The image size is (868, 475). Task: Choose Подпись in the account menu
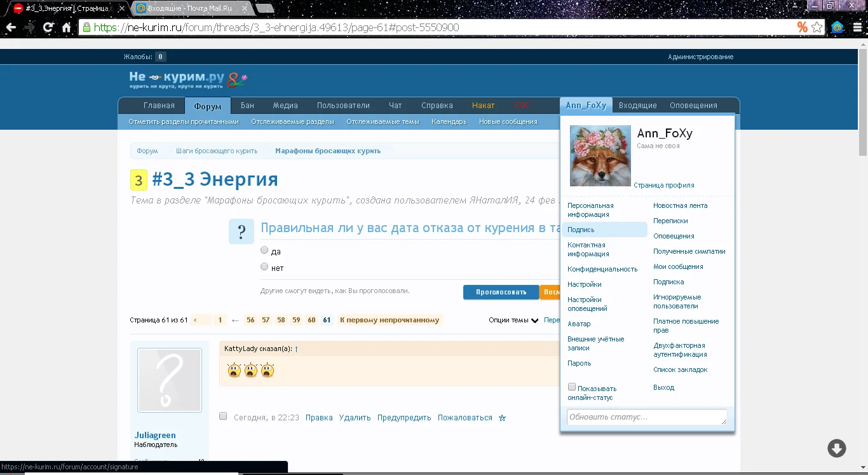point(581,230)
